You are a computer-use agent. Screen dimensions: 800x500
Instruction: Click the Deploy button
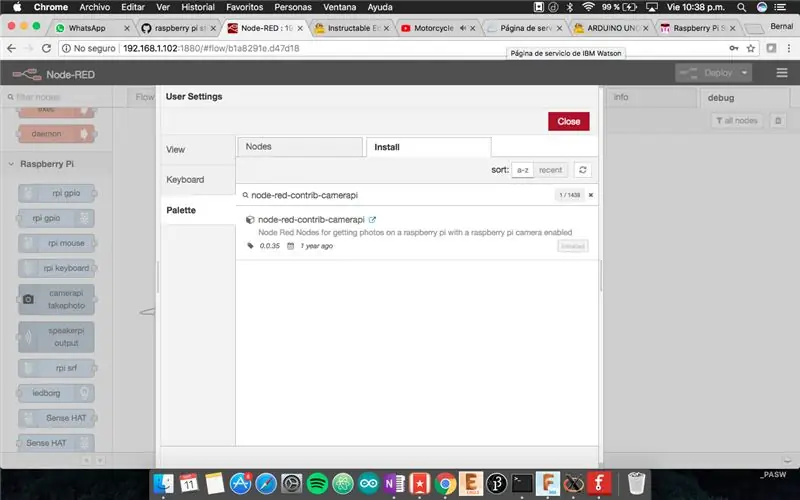coord(707,73)
